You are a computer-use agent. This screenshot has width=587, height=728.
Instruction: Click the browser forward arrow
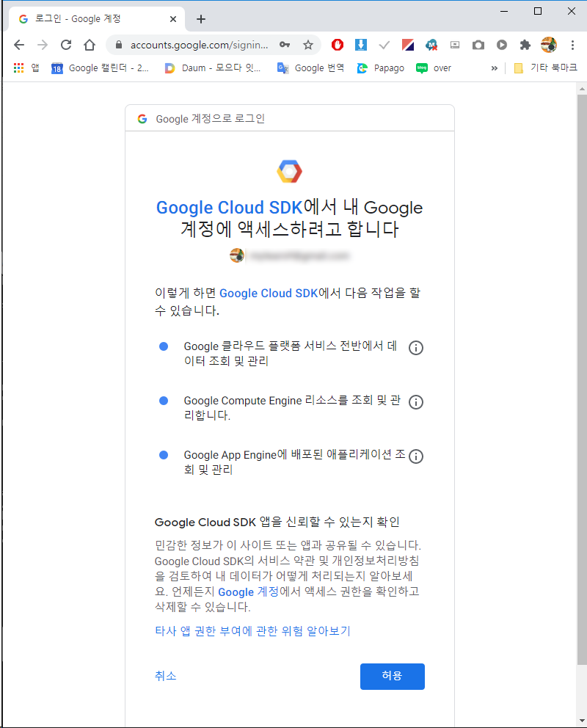tap(43, 45)
